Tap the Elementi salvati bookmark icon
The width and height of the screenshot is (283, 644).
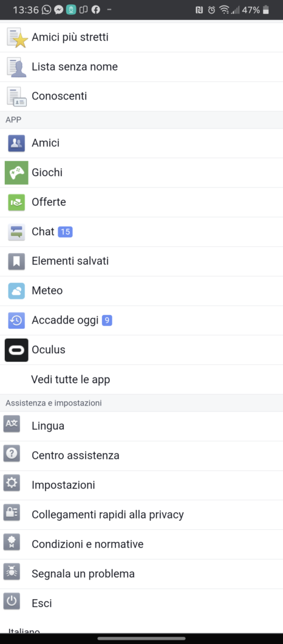tap(16, 261)
